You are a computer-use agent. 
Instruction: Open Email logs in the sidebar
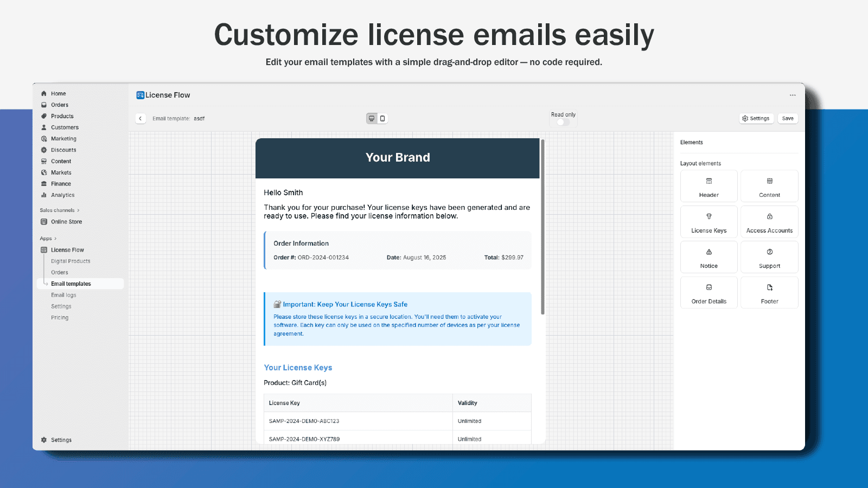click(x=63, y=294)
